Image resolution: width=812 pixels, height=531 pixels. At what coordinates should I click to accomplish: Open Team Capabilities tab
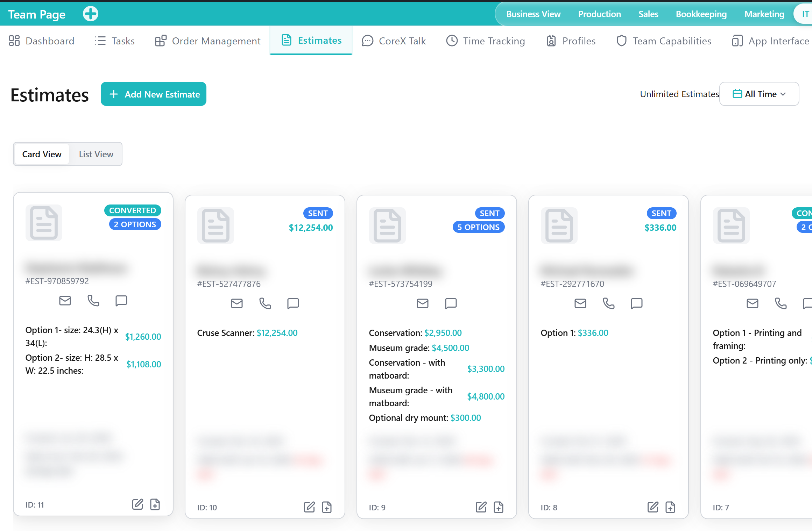664,41
